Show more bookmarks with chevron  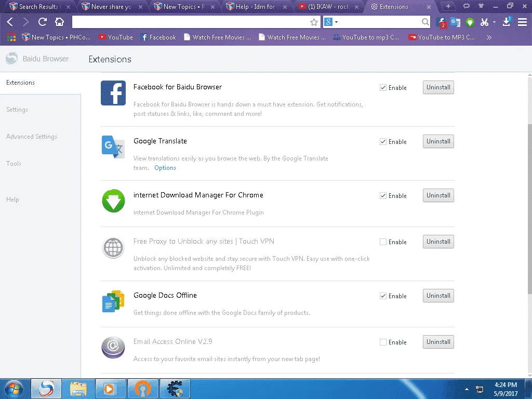pyautogui.click(x=489, y=37)
